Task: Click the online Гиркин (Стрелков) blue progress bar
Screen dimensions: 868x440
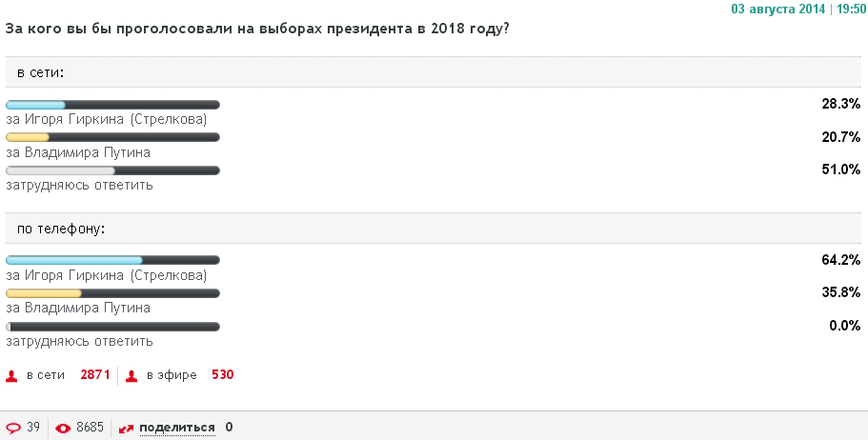Action: point(112,104)
